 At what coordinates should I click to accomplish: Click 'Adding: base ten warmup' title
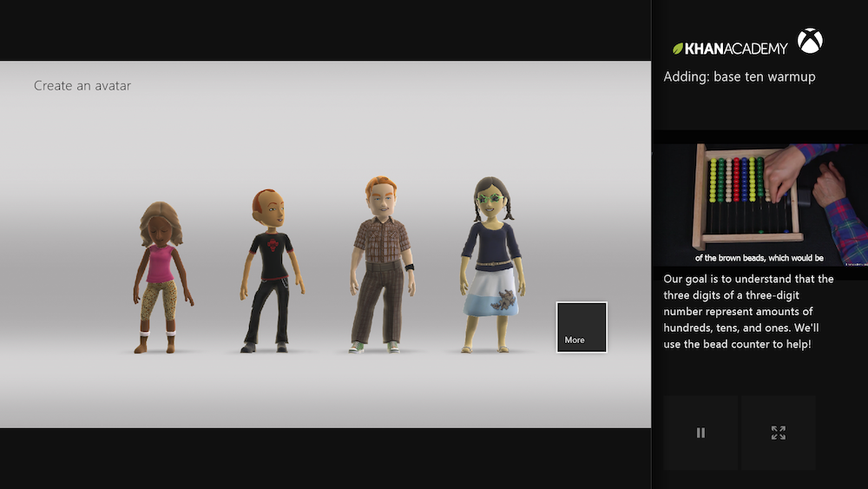coord(740,76)
